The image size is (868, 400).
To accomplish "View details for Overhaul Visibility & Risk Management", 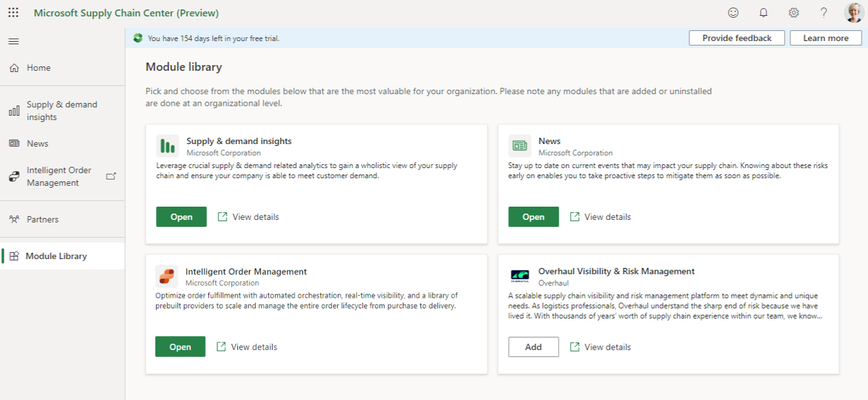I will [600, 347].
